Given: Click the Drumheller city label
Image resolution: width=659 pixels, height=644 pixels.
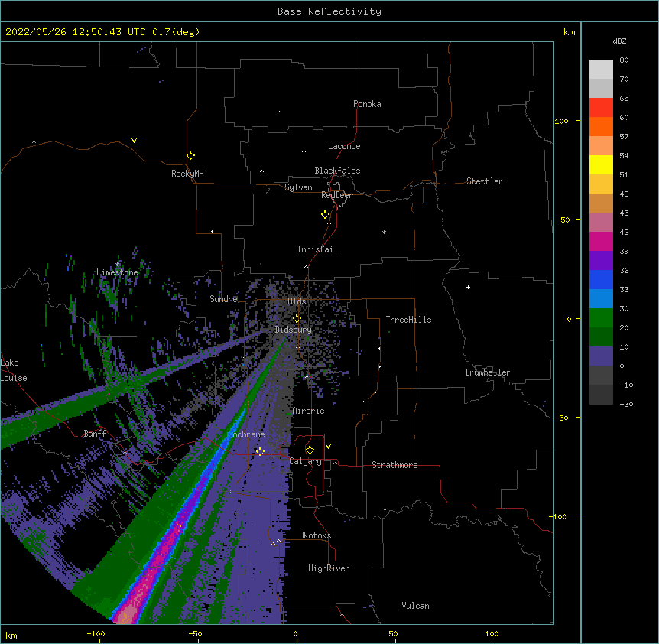Looking at the screenshot, I should [488, 372].
